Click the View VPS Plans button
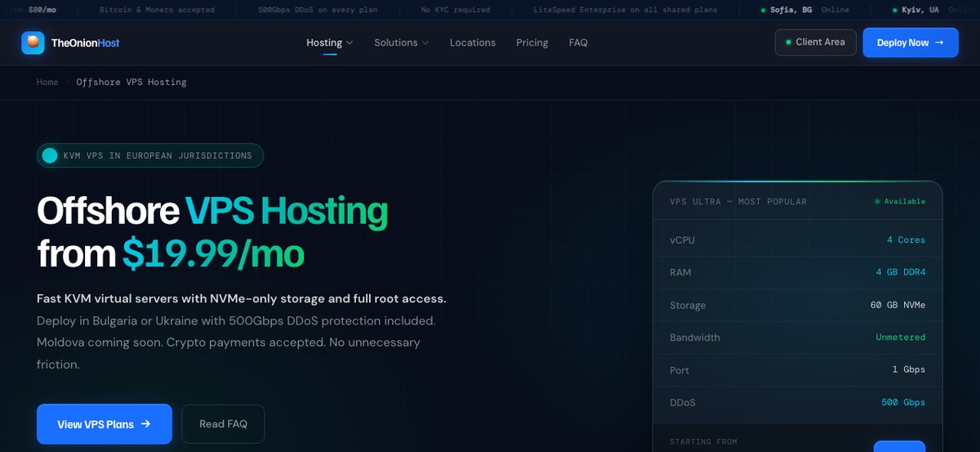 click(x=105, y=424)
